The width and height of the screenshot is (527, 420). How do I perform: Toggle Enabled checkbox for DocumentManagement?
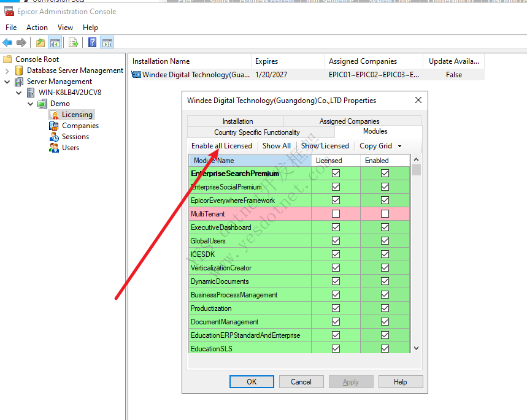point(385,322)
